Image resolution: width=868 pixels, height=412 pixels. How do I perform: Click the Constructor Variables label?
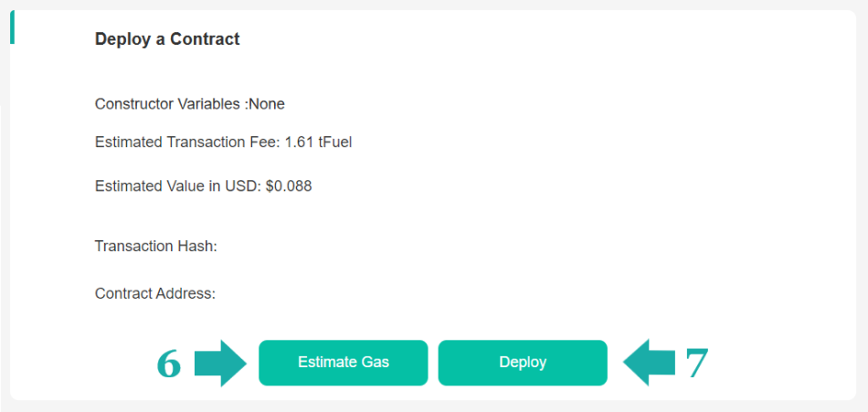pos(170,104)
